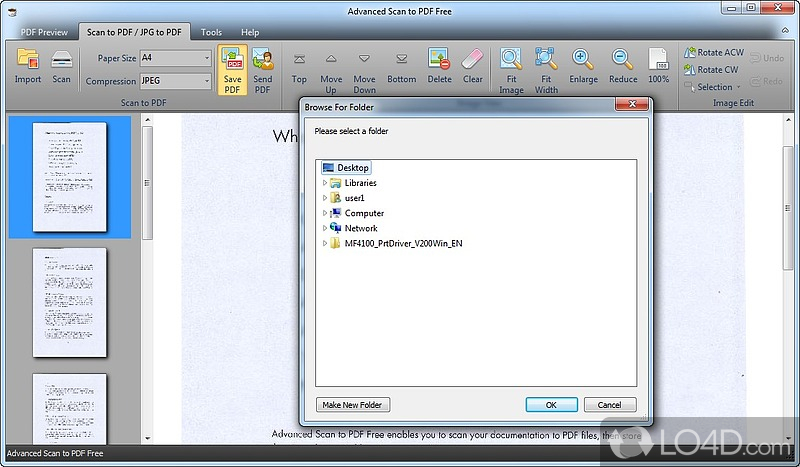Select the third page thumbnail
The image size is (800, 467).
70,408
